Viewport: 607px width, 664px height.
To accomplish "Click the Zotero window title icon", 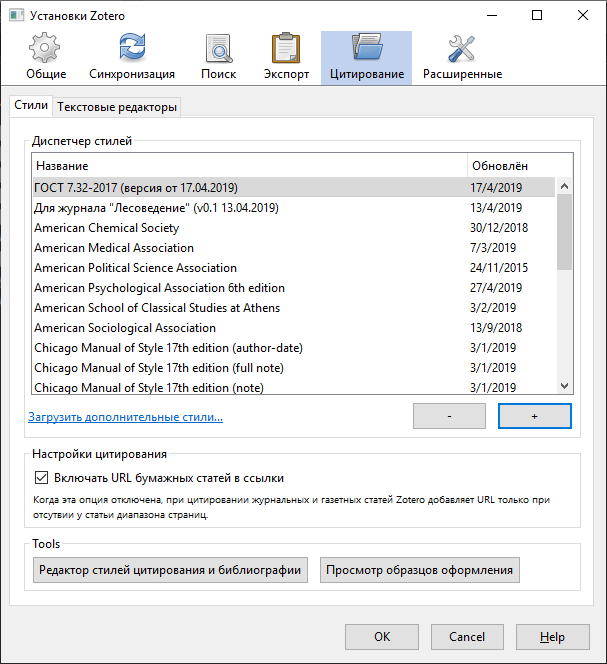I will pos(17,16).
